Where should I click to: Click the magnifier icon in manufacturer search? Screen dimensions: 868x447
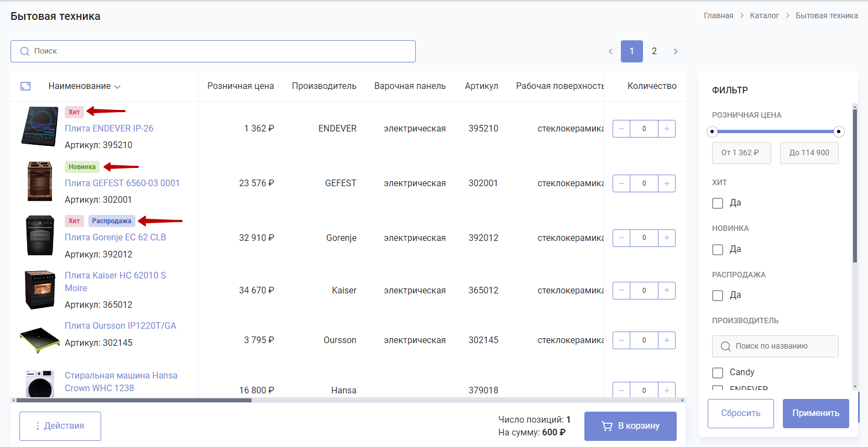pyautogui.click(x=726, y=346)
